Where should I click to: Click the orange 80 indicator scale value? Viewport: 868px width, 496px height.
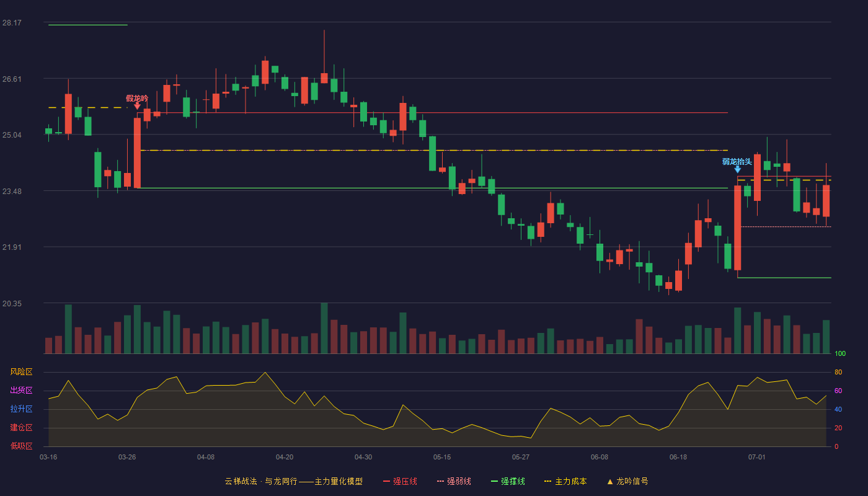pyautogui.click(x=838, y=372)
